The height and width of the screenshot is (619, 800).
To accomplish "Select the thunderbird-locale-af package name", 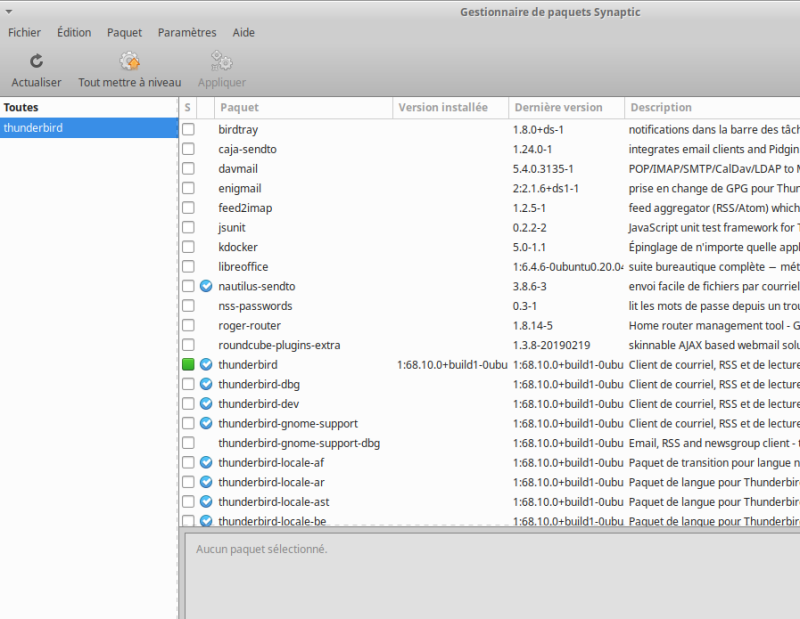I will [x=271, y=463].
